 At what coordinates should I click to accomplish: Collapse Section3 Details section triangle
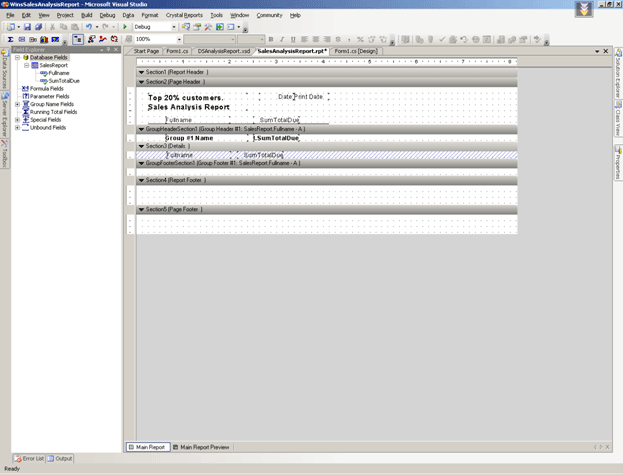141,146
